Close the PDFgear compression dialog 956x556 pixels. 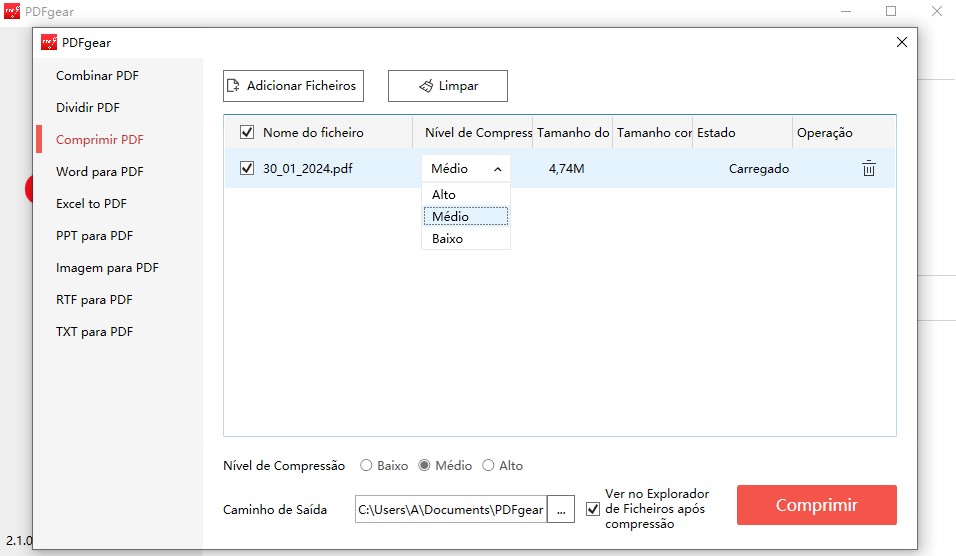[902, 42]
